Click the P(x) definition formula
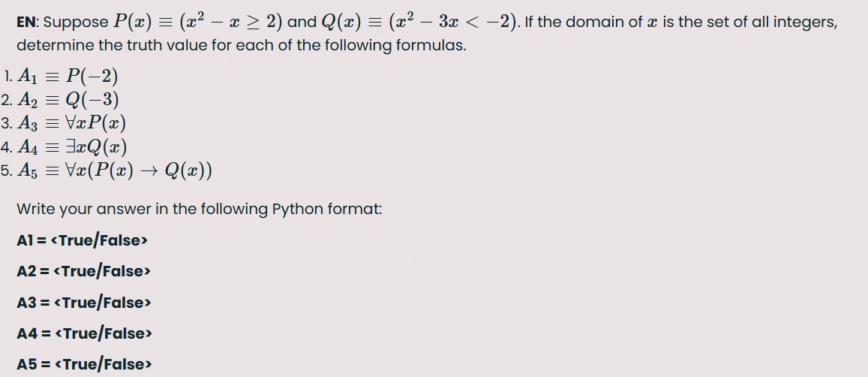Screen dimensions: 868x377 click(x=198, y=21)
